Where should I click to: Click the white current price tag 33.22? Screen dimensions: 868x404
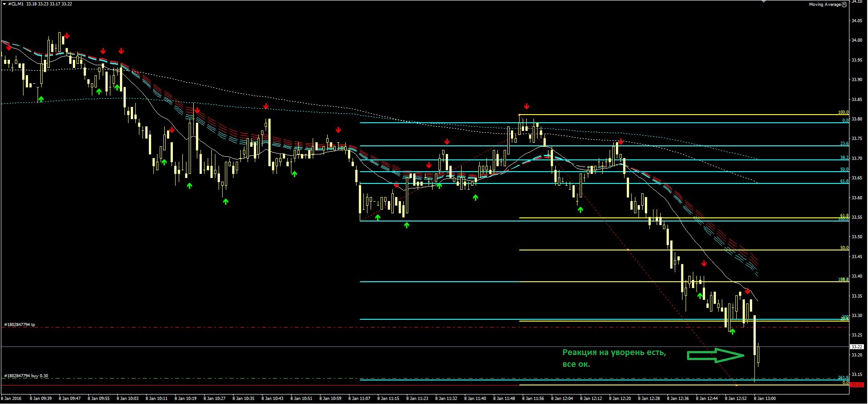[857, 347]
